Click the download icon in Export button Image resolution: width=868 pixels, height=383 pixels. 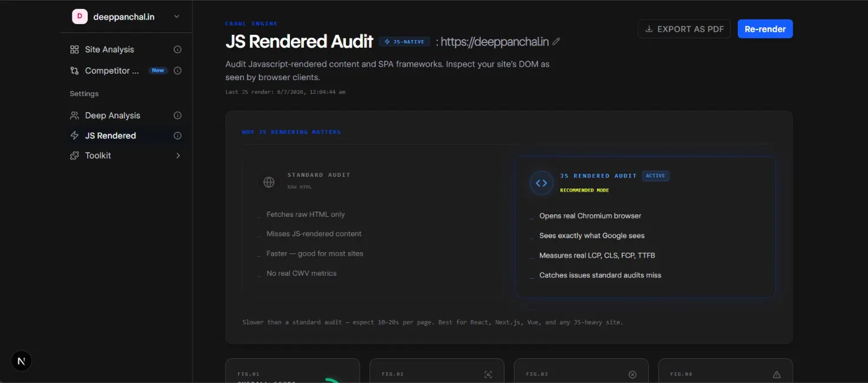click(649, 29)
